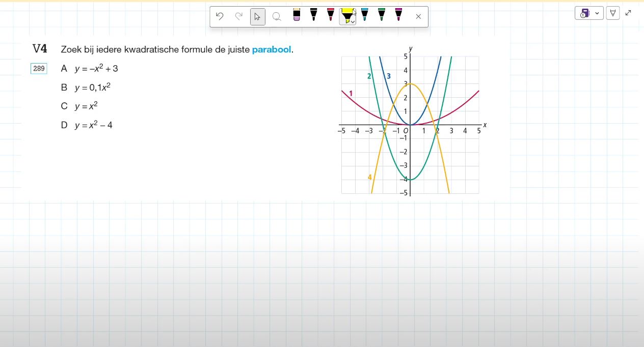Choose the black pen
This screenshot has width=644, height=347.
313,15
